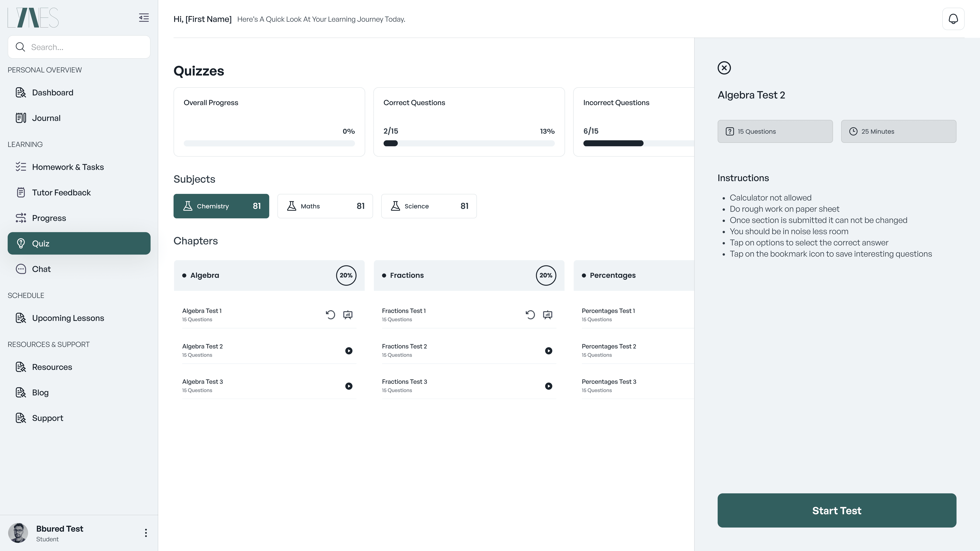
Task: Select the Maths subject tab
Action: click(325, 206)
